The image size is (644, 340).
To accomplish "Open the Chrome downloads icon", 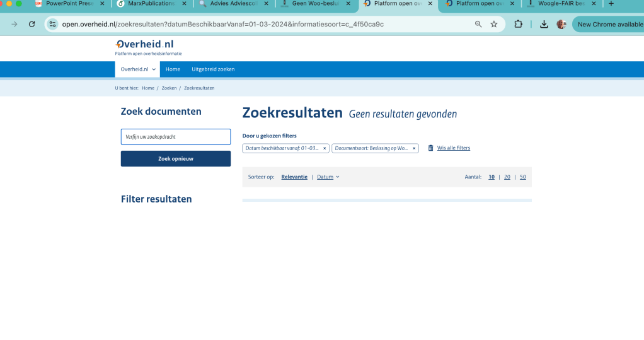I will (544, 25).
